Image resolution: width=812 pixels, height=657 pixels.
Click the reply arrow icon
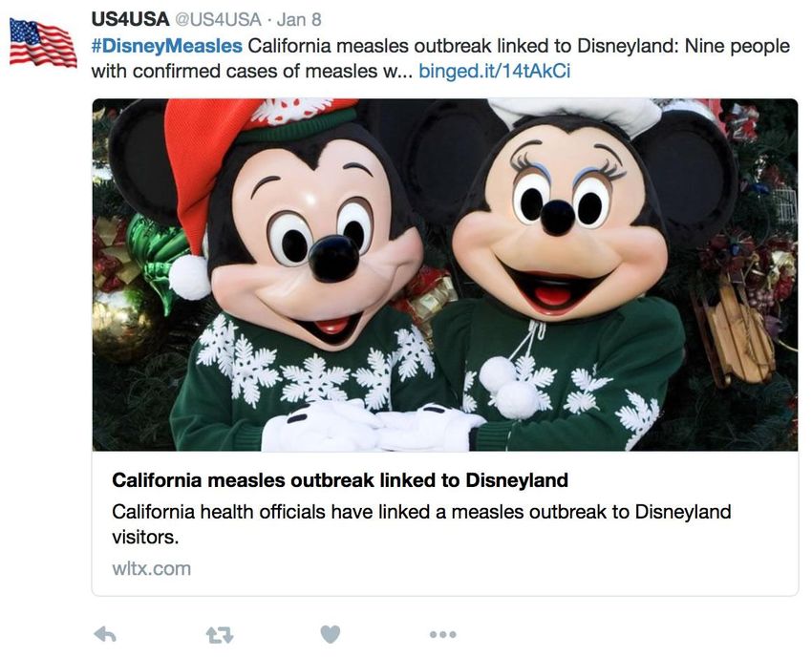click(105, 634)
